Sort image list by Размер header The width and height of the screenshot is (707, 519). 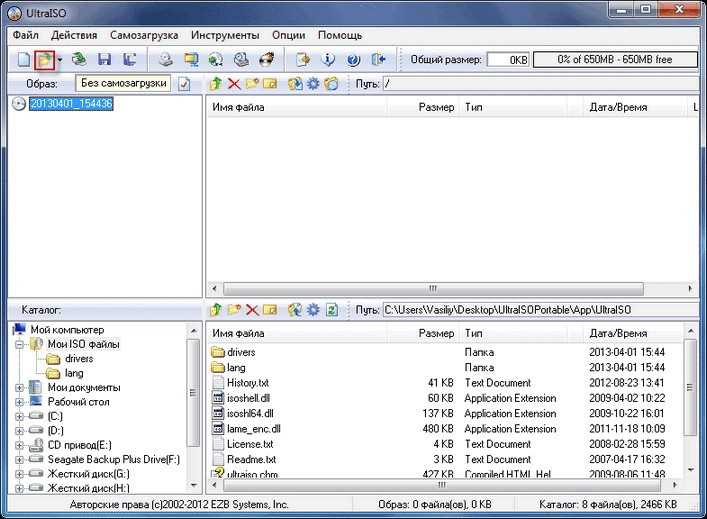pyautogui.click(x=423, y=107)
